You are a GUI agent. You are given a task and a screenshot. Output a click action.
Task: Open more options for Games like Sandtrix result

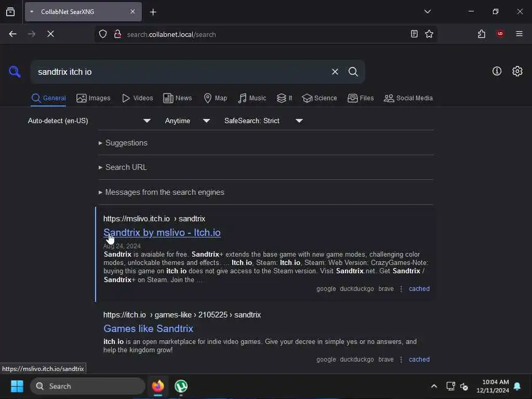[401, 360]
